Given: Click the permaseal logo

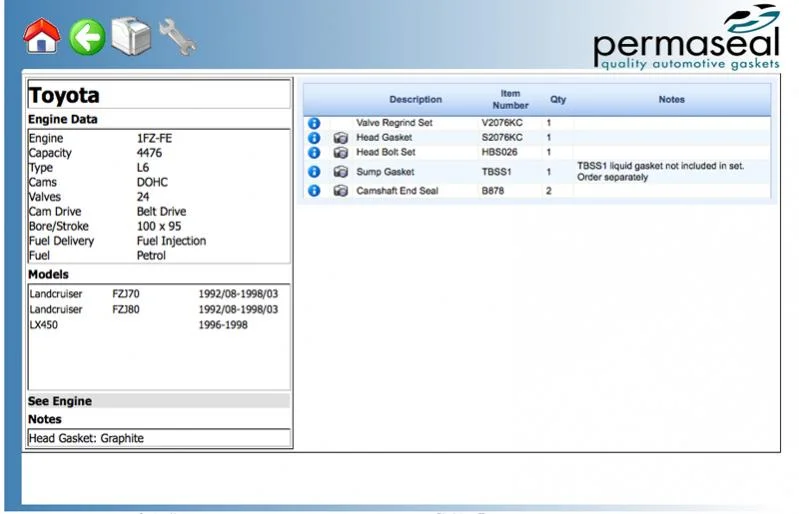Looking at the screenshot, I should (x=686, y=38).
